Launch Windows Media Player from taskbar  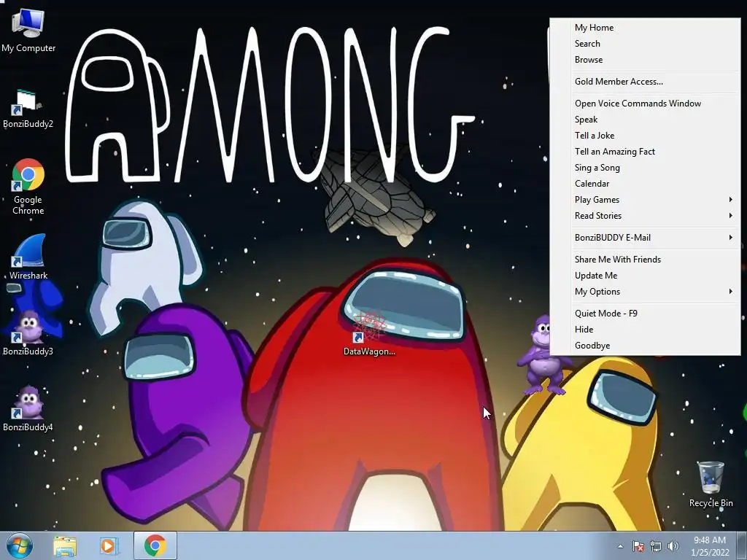[108, 545]
